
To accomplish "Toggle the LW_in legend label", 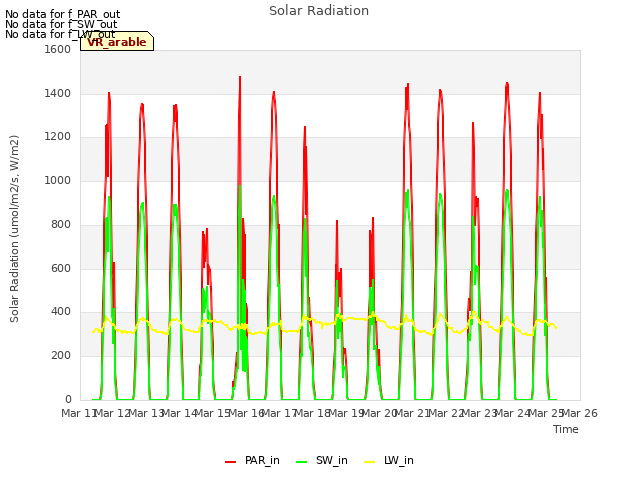I will click(x=398, y=460).
